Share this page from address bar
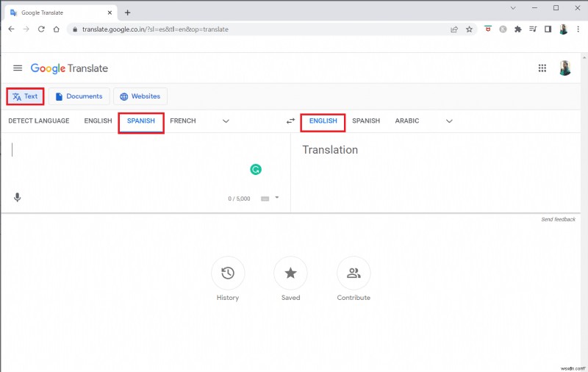 (x=454, y=29)
